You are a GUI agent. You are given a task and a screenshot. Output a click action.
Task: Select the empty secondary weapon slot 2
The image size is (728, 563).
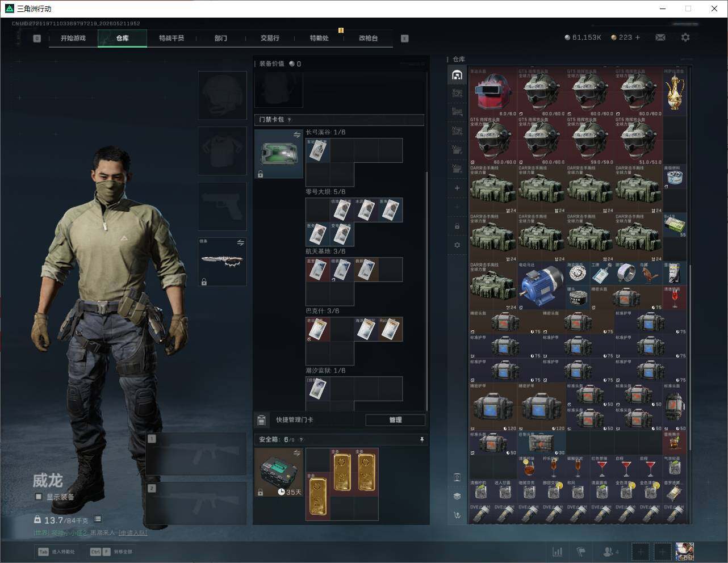(x=196, y=504)
